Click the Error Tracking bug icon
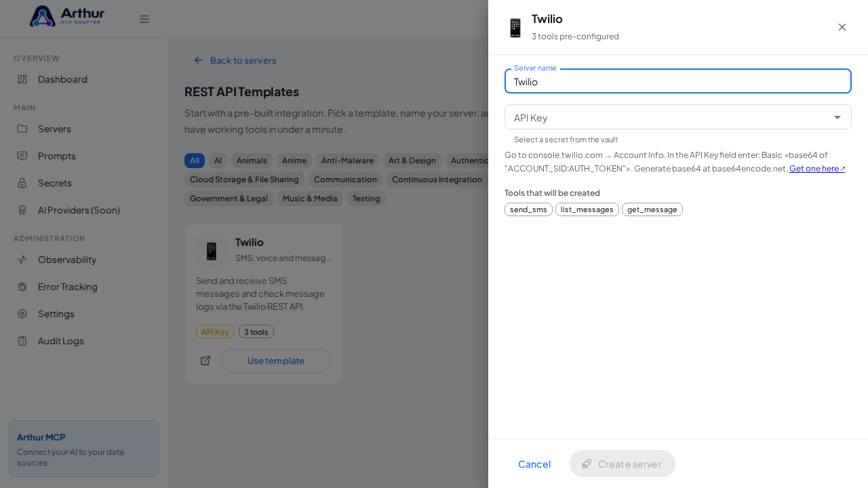 coord(22,287)
